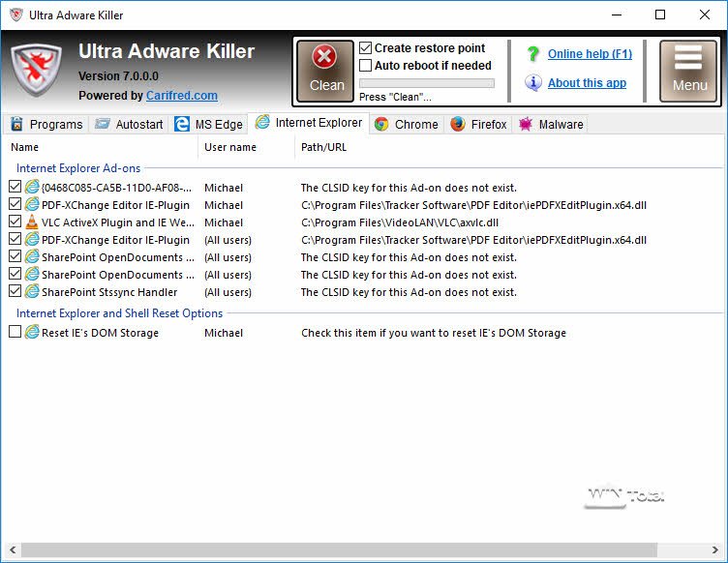The height and width of the screenshot is (563, 728).
Task: Click the horizontal scrollbar thumb
Action: tap(339, 550)
